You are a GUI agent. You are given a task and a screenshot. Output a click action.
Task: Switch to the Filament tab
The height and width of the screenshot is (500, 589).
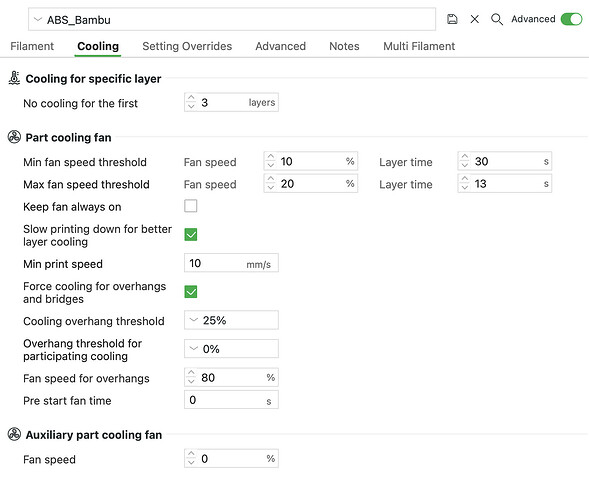point(32,46)
